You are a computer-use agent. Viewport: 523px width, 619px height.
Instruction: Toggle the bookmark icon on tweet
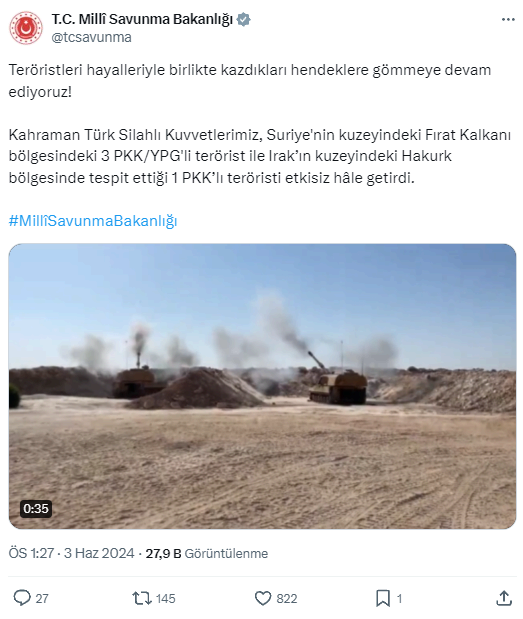click(x=383, y=598)
